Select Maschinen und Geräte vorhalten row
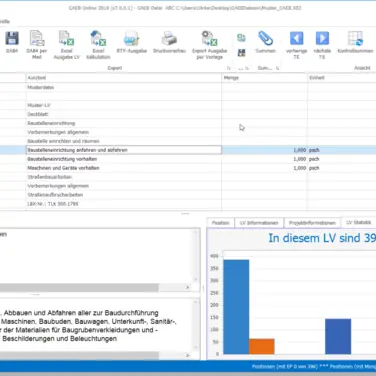 point(188,168)
